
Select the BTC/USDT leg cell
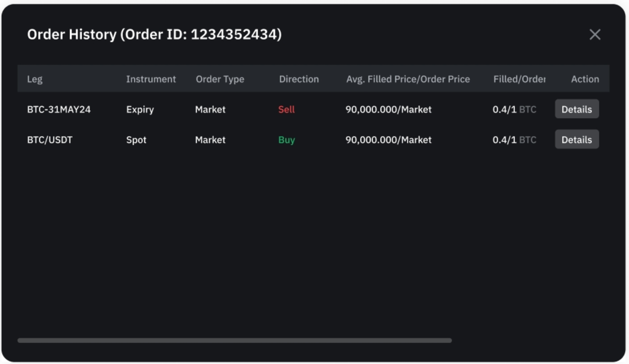click(x=50, y=139)
